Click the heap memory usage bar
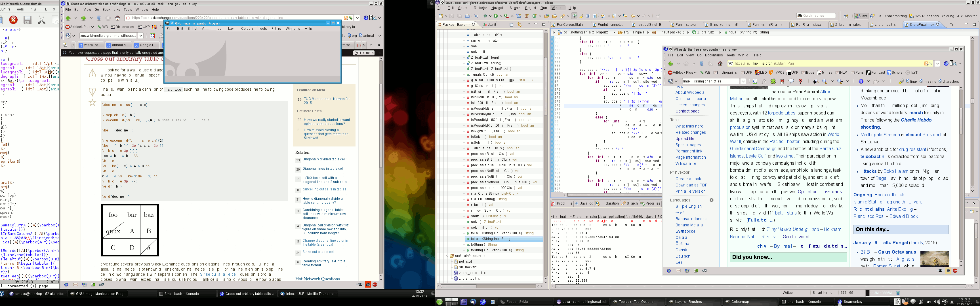Viewport: 980px width, 306px height. 881,293
